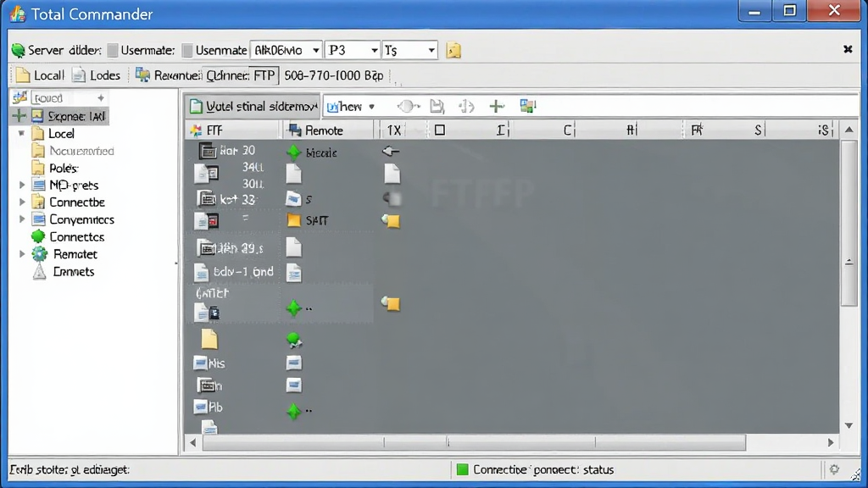Click the scroll down arrow of file list

[x=849, y=425]
